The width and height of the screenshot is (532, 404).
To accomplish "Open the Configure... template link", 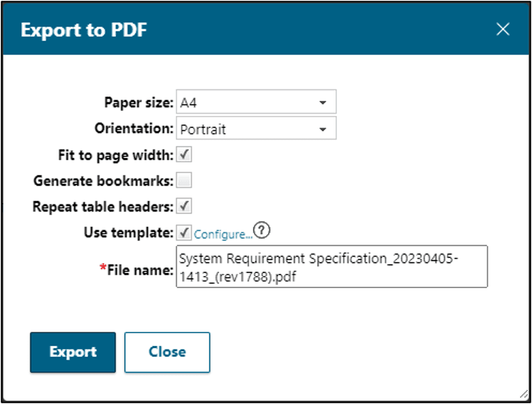I will click(x=223, y=234).
